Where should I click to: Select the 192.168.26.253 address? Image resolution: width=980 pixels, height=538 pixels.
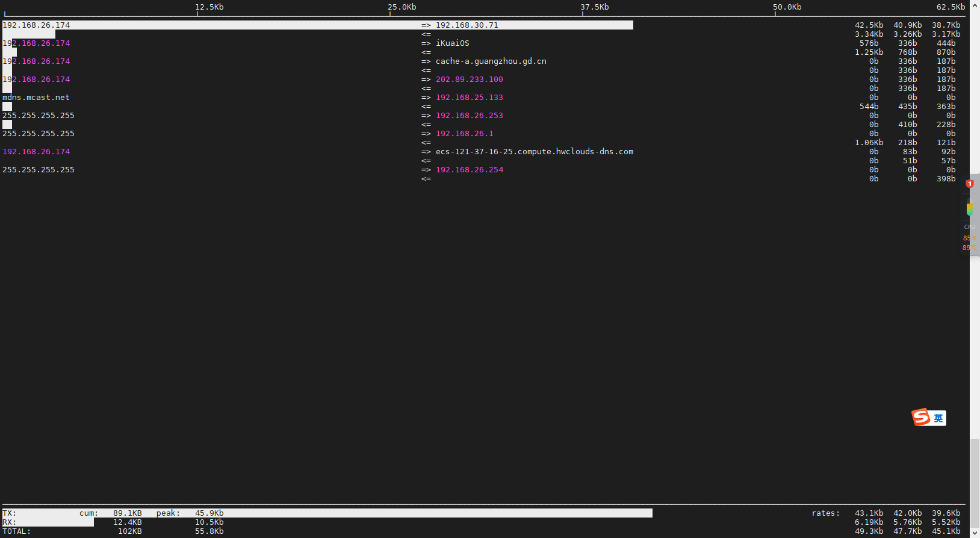tap(470, 115)
